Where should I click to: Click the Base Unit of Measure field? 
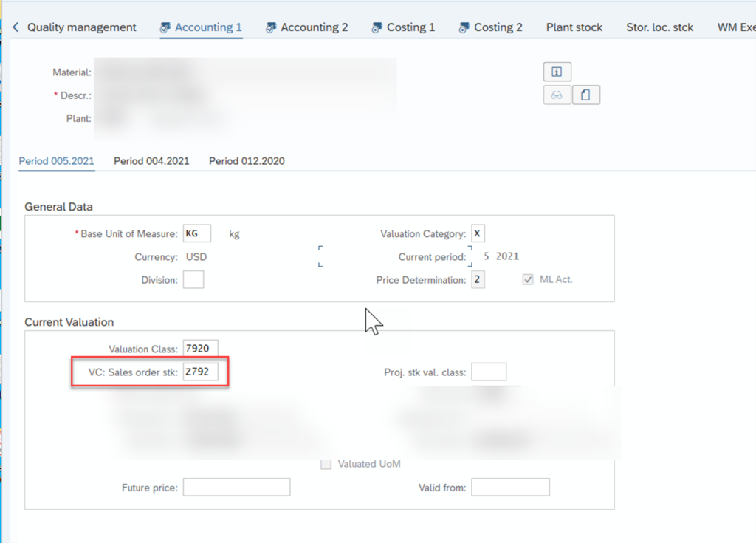tap(196, 234)
